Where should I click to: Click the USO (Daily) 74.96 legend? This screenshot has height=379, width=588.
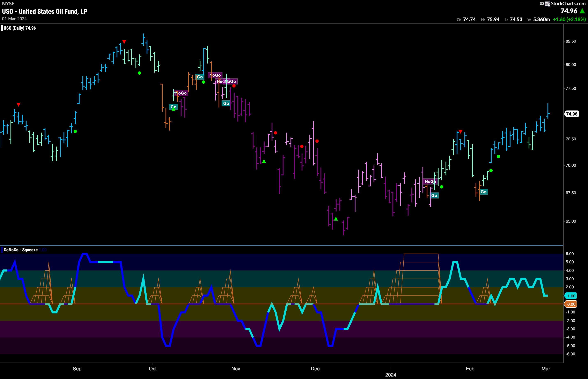pyautogui.click(x=20, y=28)
